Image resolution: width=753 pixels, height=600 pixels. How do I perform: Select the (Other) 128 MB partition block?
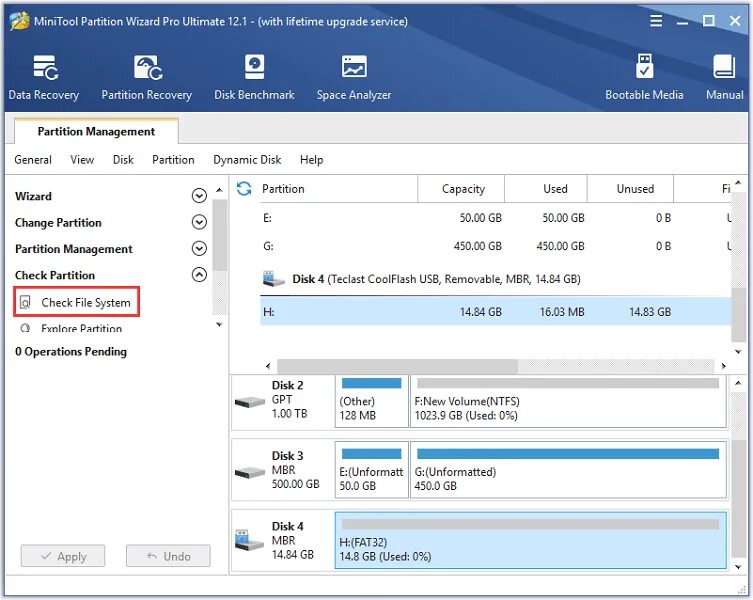click(x=372, y=402)
